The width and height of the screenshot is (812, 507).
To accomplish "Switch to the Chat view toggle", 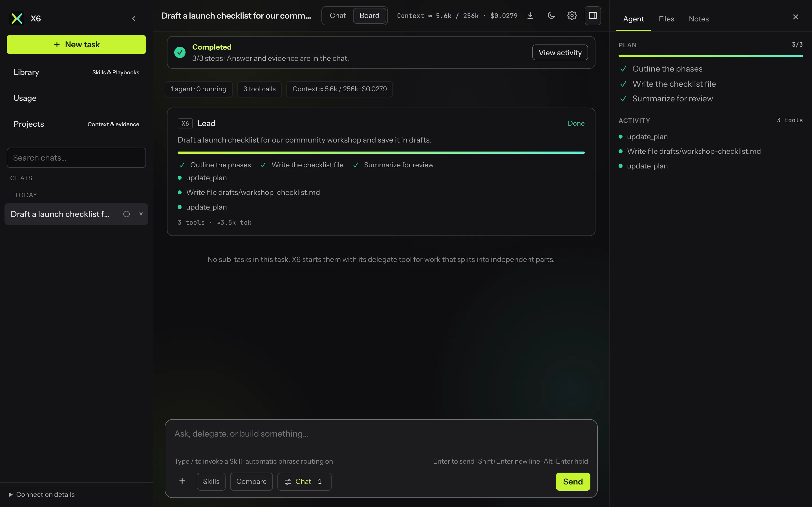I will 337,16.
